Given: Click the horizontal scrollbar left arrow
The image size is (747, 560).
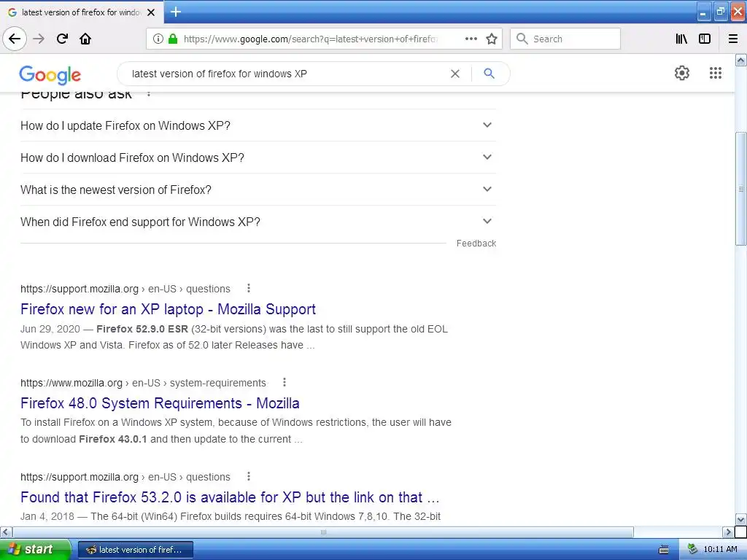Looking at the screenshot, I should click(x=6, y=532).
